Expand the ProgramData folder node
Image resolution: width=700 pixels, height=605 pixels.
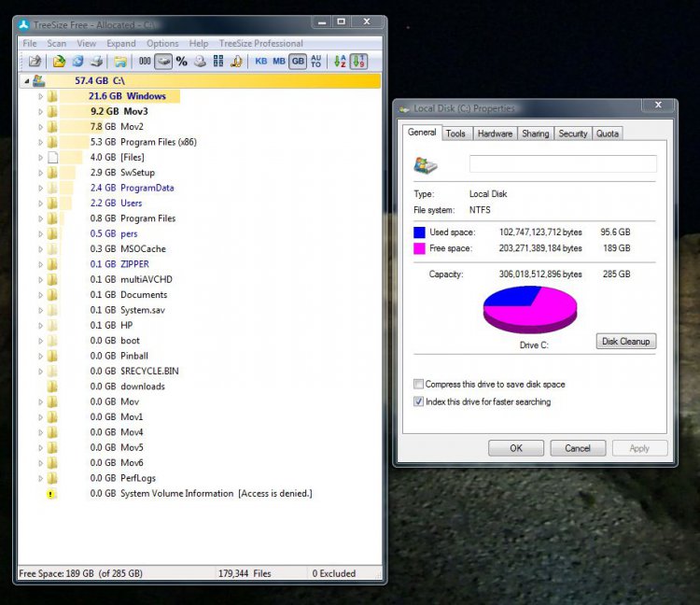point(41,188)
